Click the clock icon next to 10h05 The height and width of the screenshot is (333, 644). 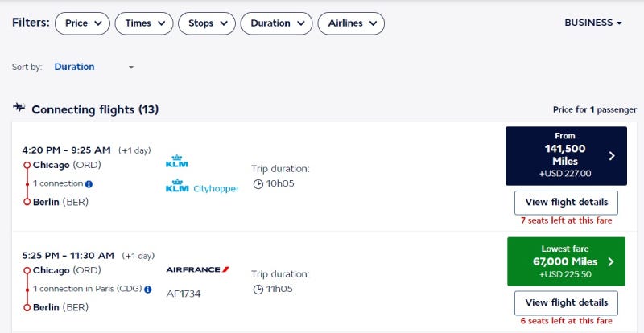pyautogui.click(x=258, y=184)
